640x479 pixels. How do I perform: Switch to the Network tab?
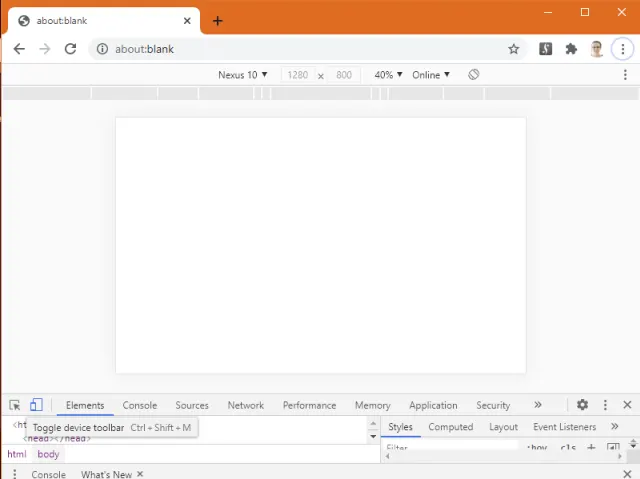245,405
